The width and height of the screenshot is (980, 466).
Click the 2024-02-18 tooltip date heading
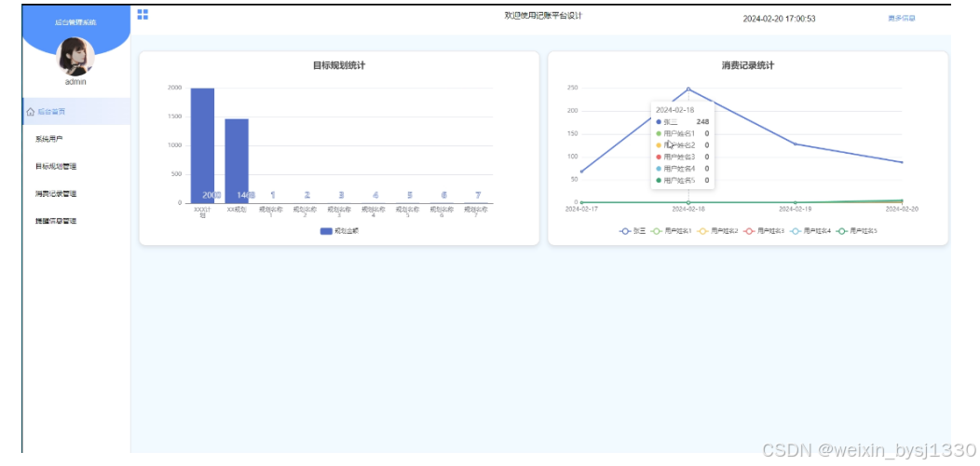pos(675,109)
